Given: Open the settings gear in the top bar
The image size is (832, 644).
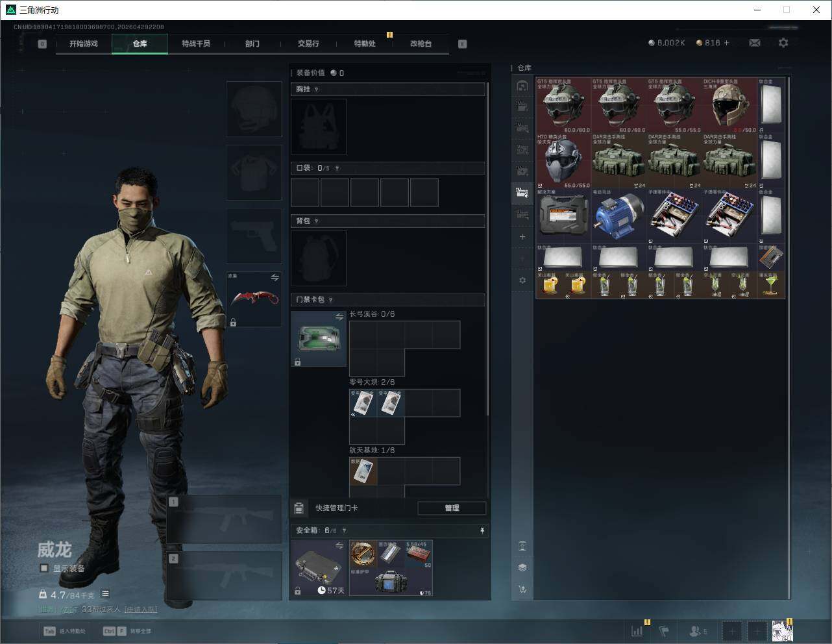Looking at the screenshot, I should click(783, 43).
